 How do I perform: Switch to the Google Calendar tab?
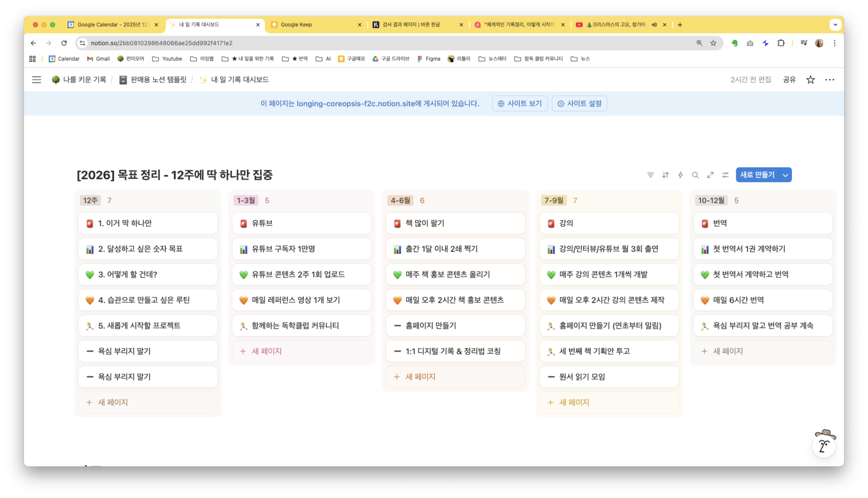110,25
